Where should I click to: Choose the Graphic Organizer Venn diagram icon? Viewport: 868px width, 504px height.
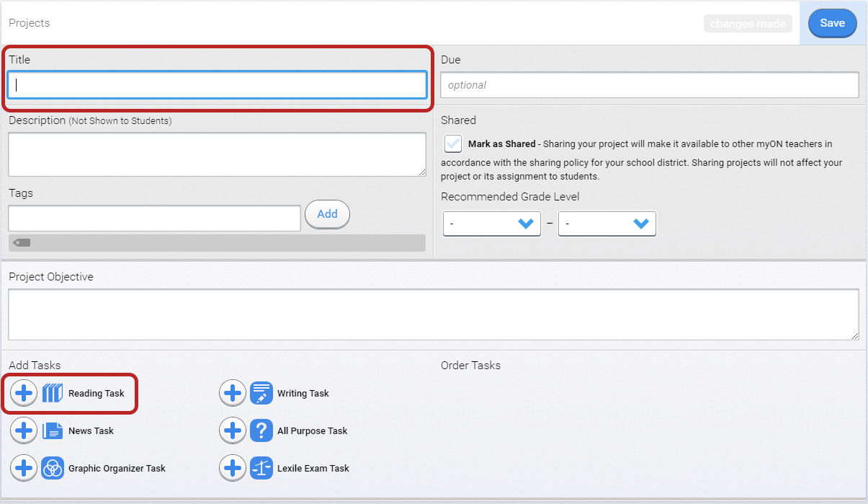[53, 469]
